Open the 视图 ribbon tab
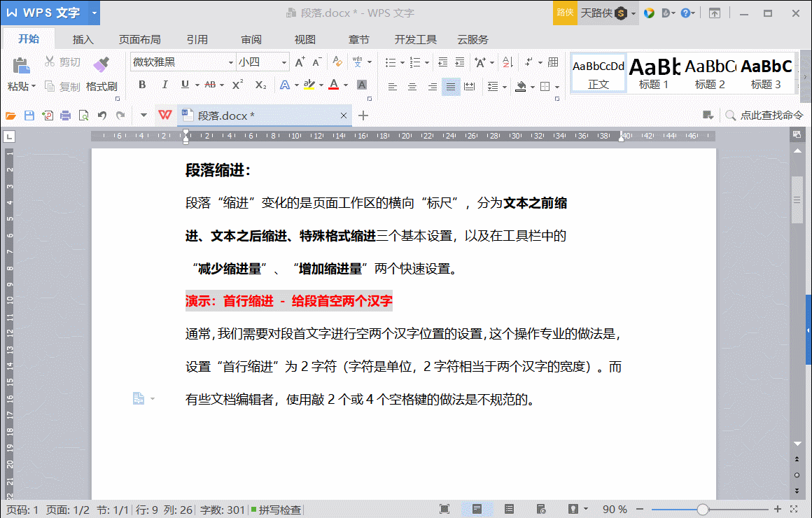Image resolution: width=812 pixels, height=518 pixels. (x=305, y=39)
